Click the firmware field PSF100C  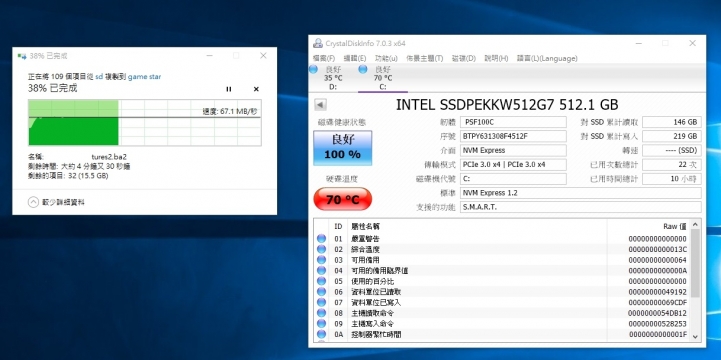tap(513, 122)
